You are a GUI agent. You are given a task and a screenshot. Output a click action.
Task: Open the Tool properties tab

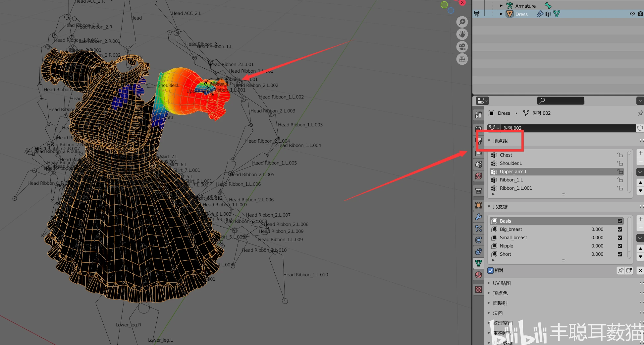(x=478, y=115)
